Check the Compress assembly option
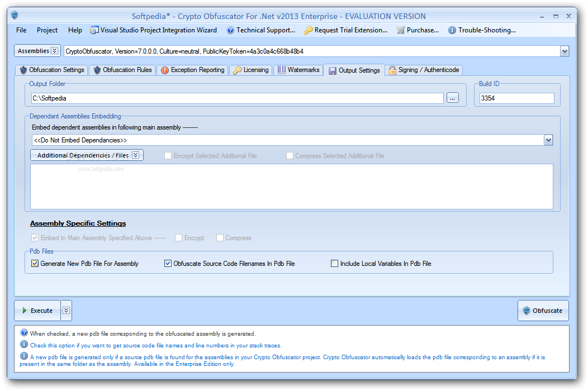The width and height of the screenshot is (588, 391). pos(220,238)
